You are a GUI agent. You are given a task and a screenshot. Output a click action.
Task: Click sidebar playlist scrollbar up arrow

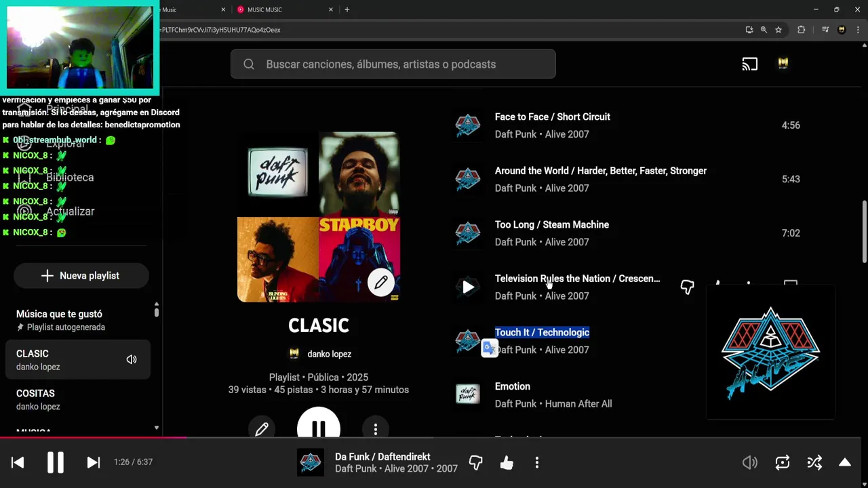(x=157, y=304)
